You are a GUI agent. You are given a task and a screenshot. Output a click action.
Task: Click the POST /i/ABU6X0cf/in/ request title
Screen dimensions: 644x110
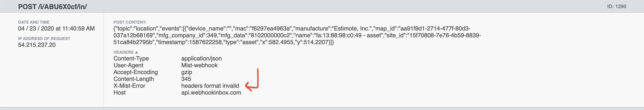point(52,7)
